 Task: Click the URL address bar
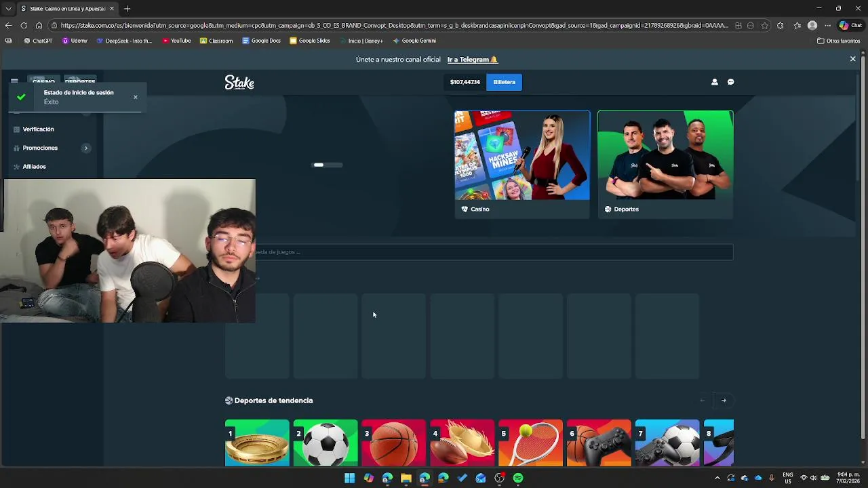coord(393,25)
